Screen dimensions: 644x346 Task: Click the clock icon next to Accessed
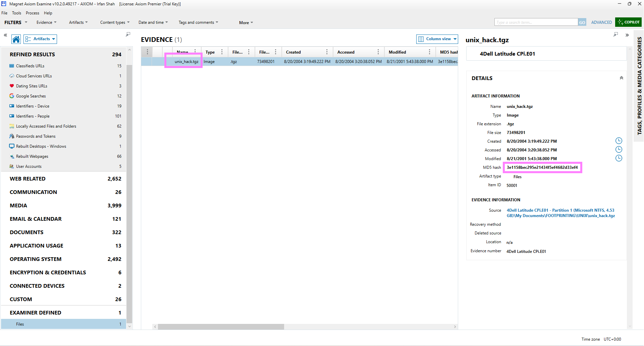[619, 149]
